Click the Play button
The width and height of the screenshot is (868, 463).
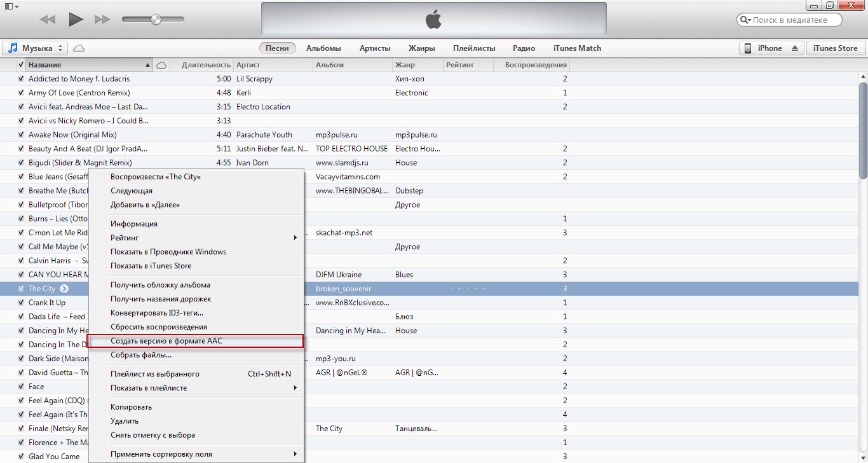click(x=76, y=19)
